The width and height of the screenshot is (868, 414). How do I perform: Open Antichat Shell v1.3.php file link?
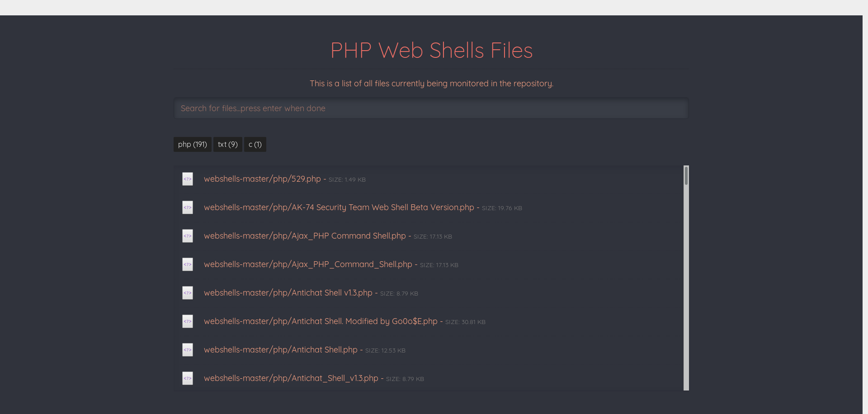tap(288, 293)
